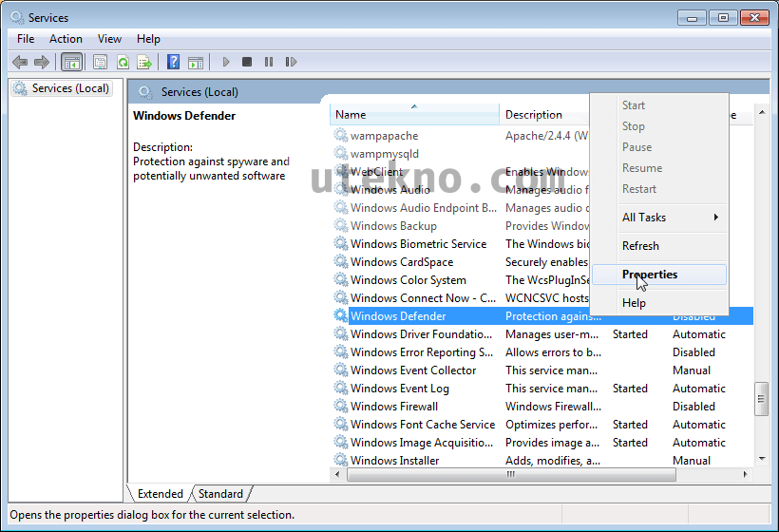The width and height of the screenshot is (779, 532).
Task: Click the Stop Service square icon
Action: 247,62
